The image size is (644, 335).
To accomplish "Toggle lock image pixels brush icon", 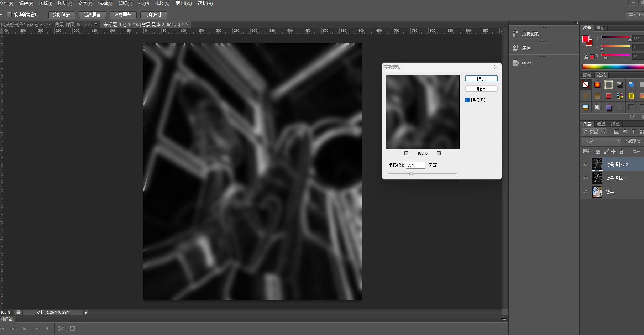I will pos(606,152).
